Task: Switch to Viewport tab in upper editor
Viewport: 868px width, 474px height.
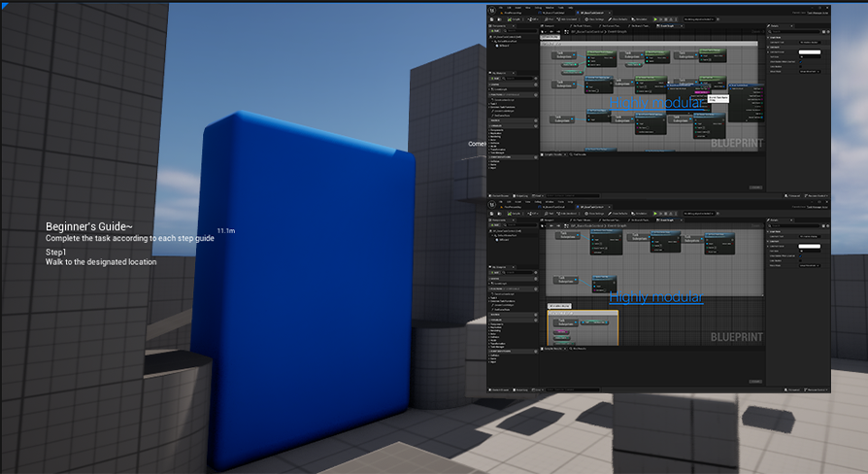Action: pyautogui.click(x=548, y=26)
